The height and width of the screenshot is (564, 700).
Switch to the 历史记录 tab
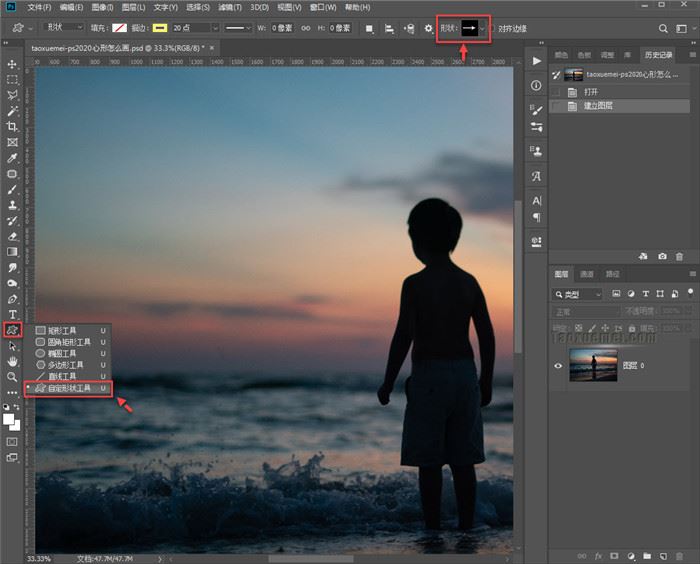pos(658,55)
